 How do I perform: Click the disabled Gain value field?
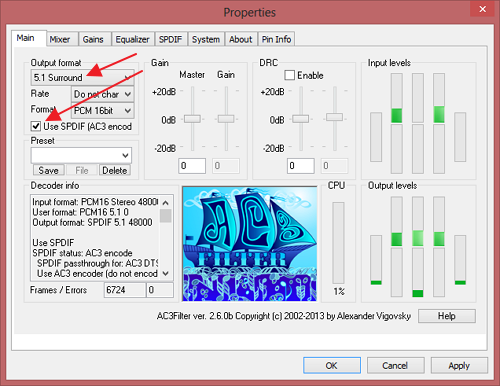(226, 166)
